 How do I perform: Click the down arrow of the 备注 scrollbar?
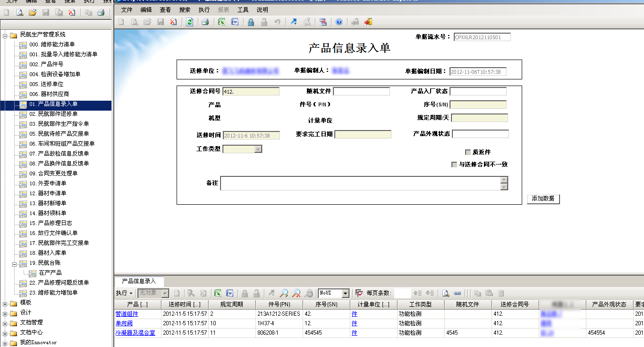tap(504, 186)
